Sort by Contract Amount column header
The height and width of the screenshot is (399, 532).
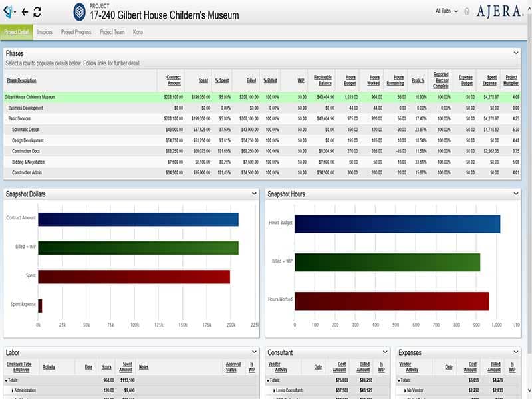tap(172, 80)
